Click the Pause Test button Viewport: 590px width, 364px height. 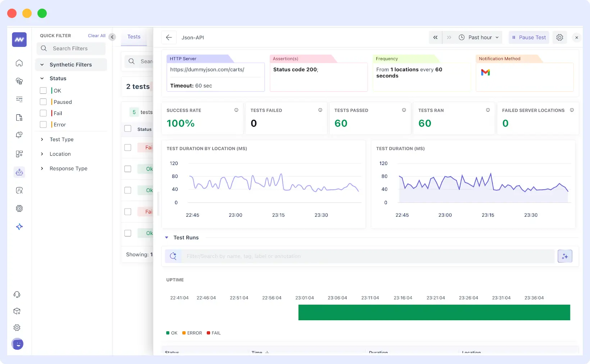528,37
